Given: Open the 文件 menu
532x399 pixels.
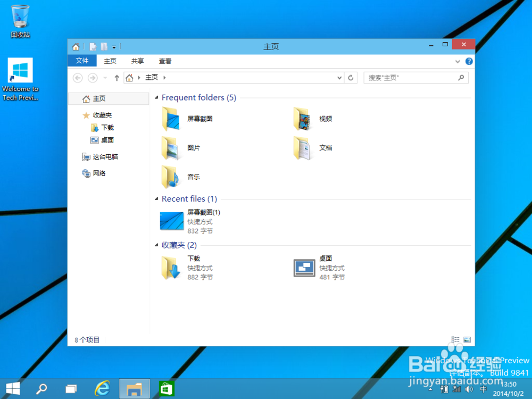Looking at the screenshot, I should (81, 61).
